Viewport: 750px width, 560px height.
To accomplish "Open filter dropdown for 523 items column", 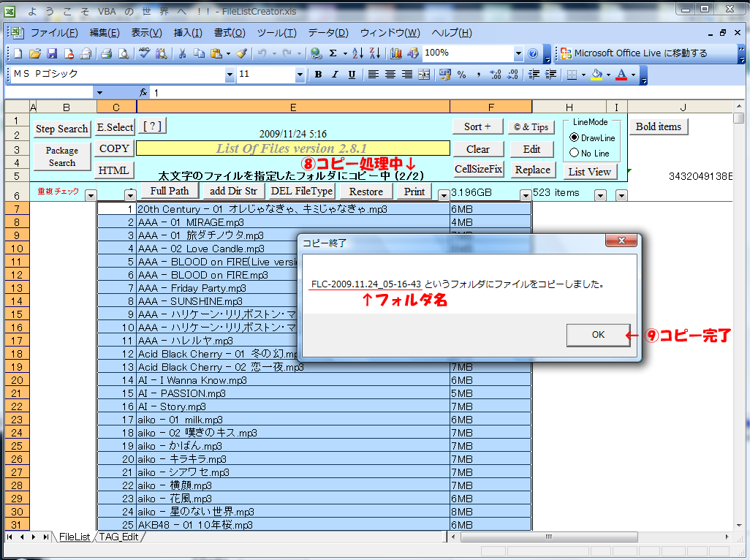I will click(x=601, y=195).
